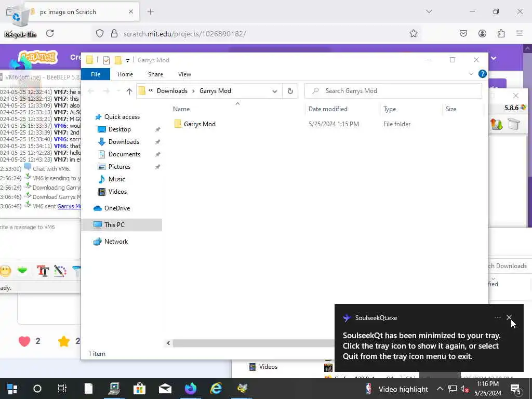532x399 pixels.
Task: Click Quick Access Toolbar new folder icon
Action: coord(118,60)
